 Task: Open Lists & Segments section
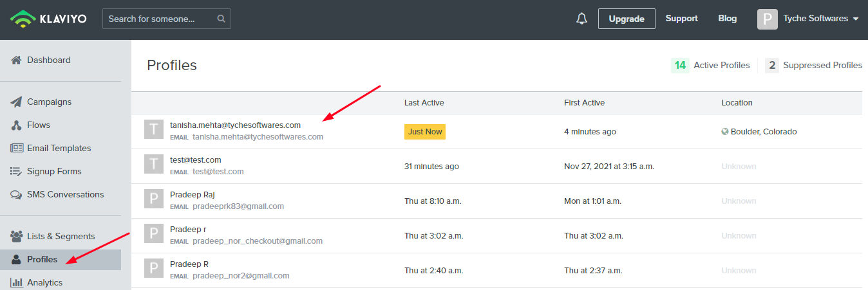[x=61, y=236]
